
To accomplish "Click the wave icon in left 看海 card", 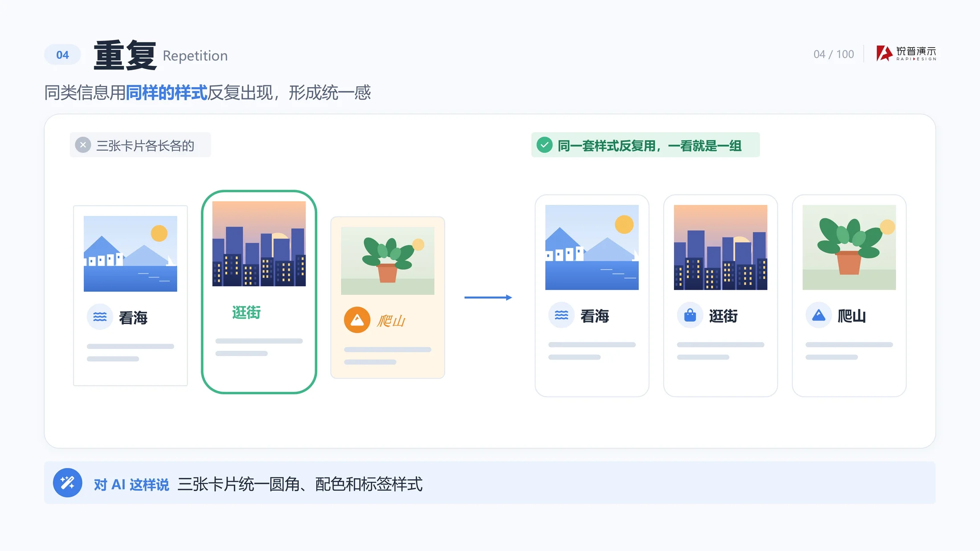I will point(100,317).
